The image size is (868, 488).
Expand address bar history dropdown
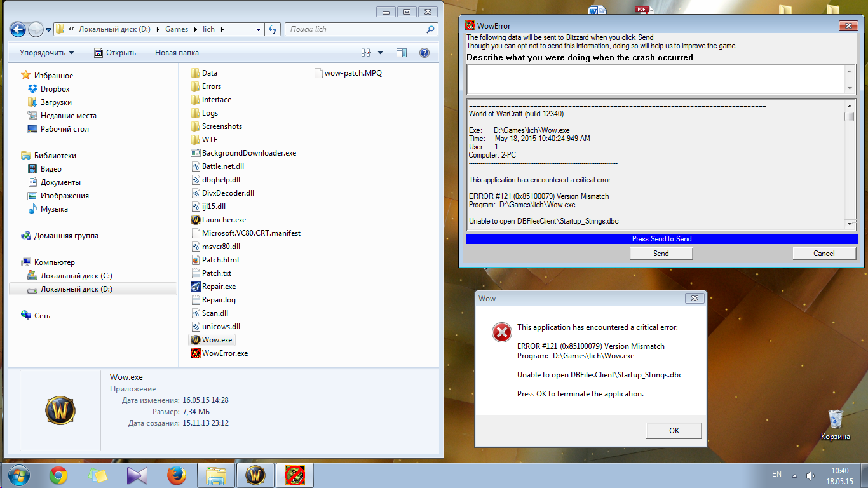coord(258,29)
